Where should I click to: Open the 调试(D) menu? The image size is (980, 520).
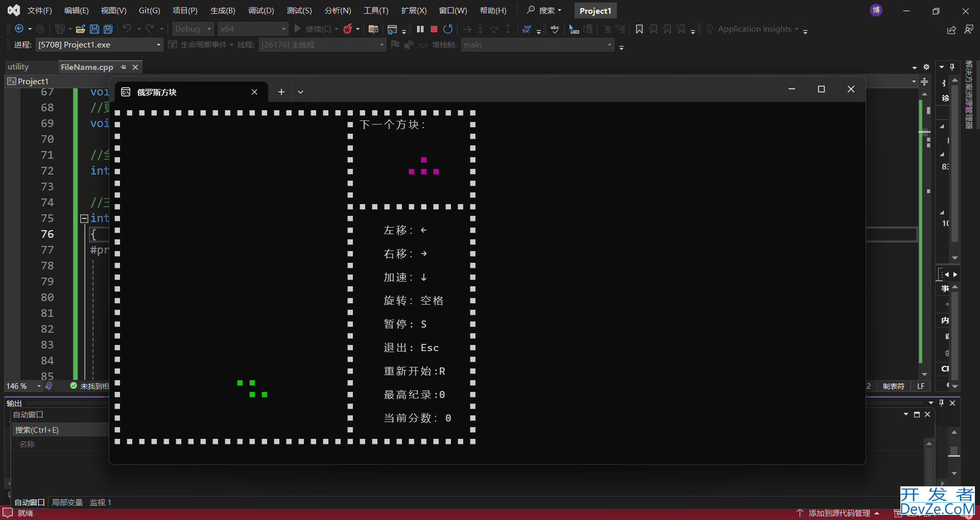(x=260, y=11)
